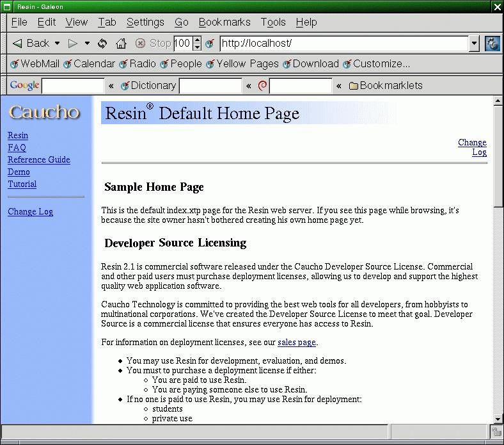Open the Settings menu

click(x=145, y=22)
